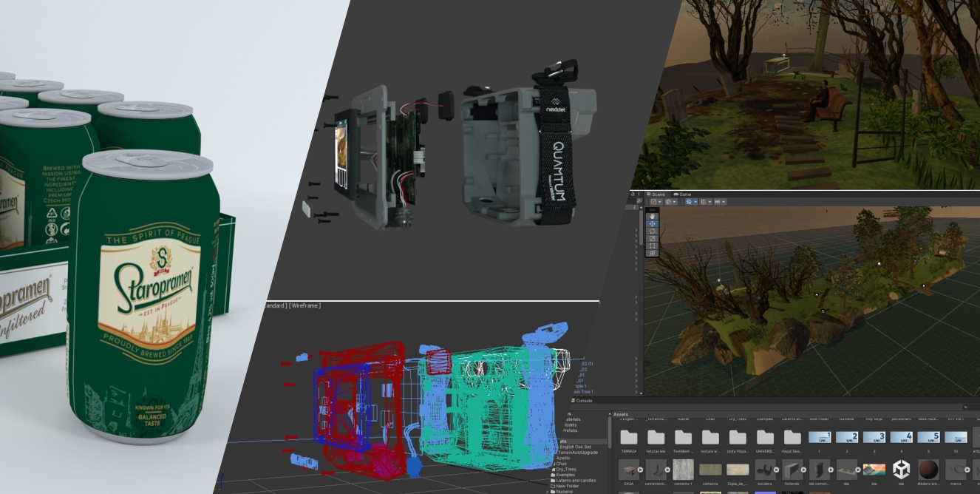Screen dimensions: 980x494
Task: Open the textura ar... folder
Action: 710,439
